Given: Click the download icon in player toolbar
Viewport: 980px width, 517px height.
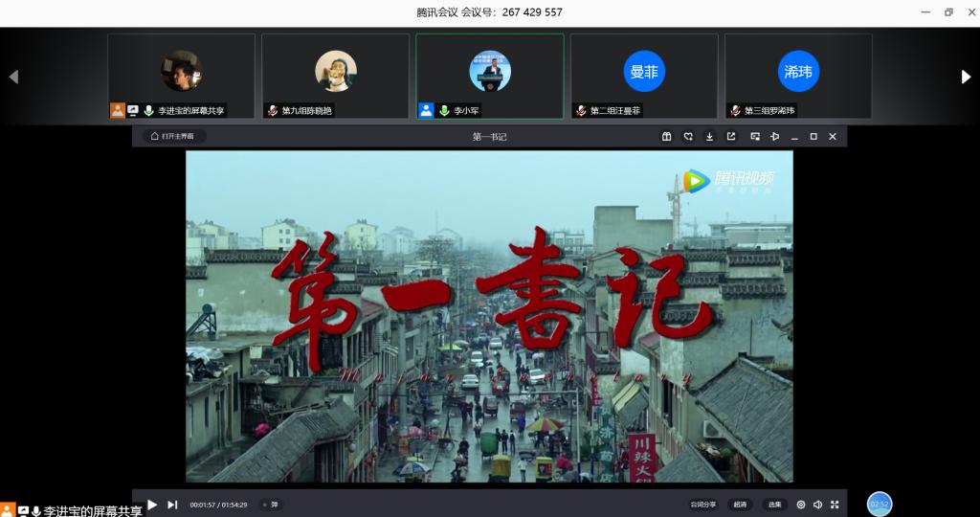Looking at the screenshot, I should tap(709, 137).
